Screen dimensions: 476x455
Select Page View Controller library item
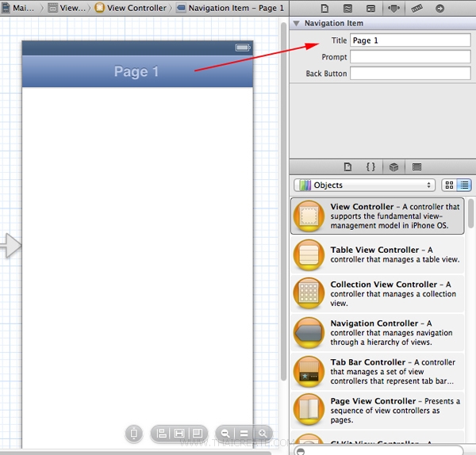click(378, 410)
